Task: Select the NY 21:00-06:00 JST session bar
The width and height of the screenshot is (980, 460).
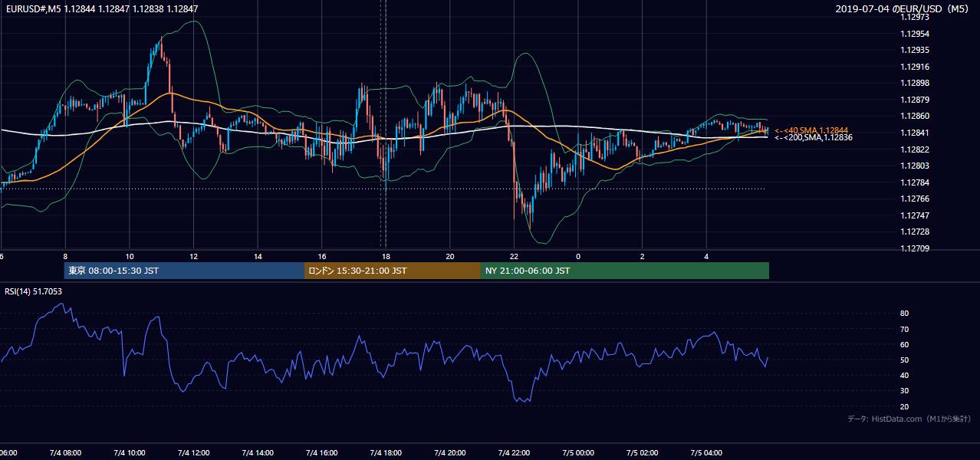Action: point(625,271)
